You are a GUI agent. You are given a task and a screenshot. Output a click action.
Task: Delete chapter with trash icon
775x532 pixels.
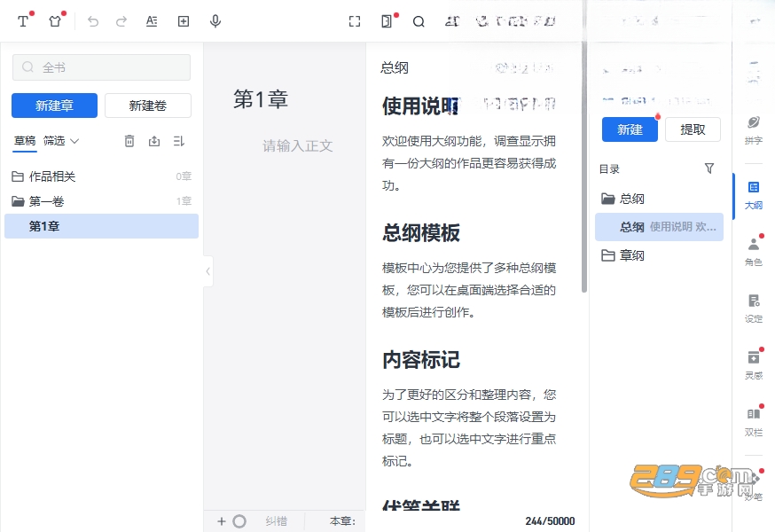click(x=129, y=141)
